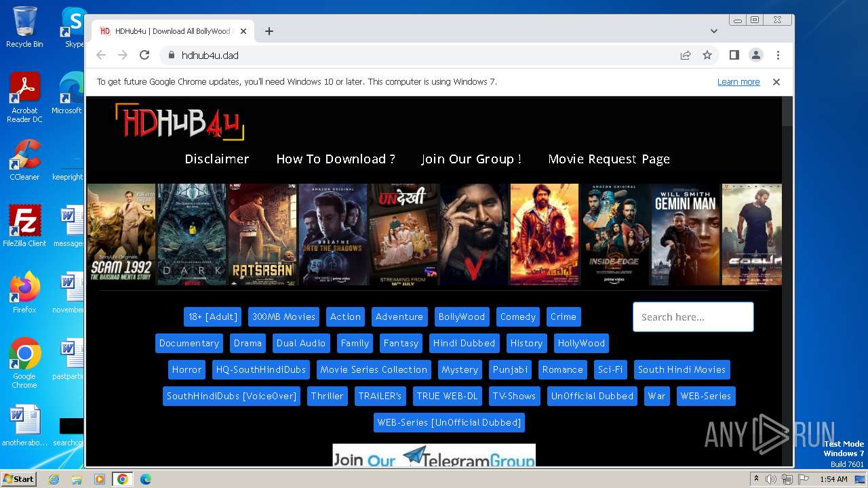Open a new browser tab

point(269,31)
